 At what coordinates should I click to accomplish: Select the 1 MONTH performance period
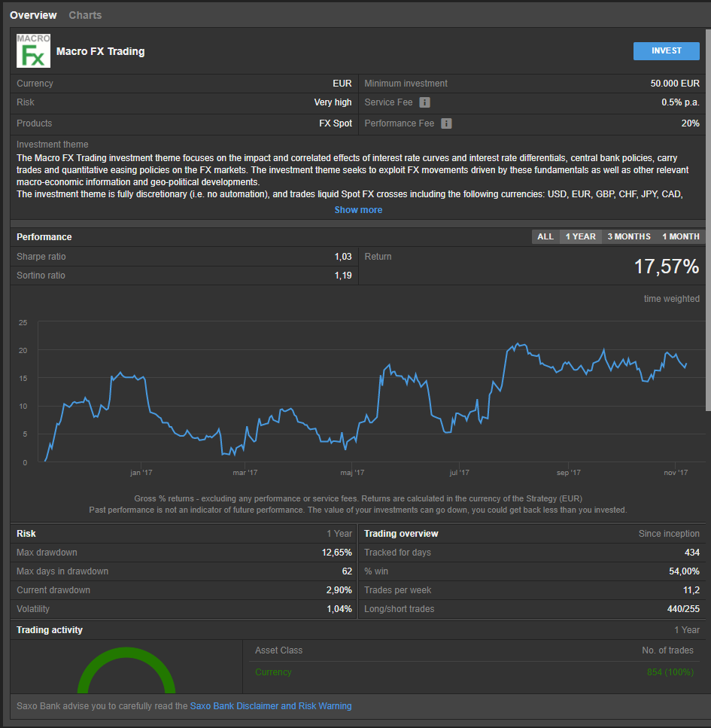pyautogui.click(x=680, y=237)
